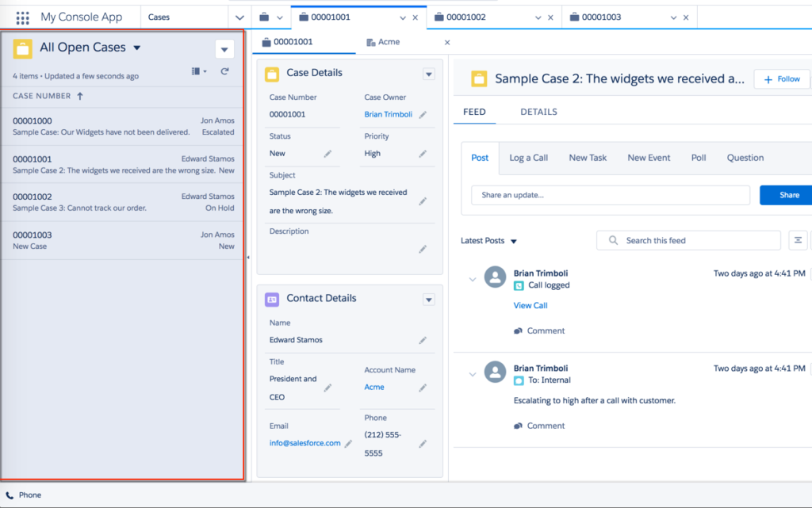The image size is (812, 508).
Task: Click the refresh icon in All Open Cases panel
Action: pos(226,71)
